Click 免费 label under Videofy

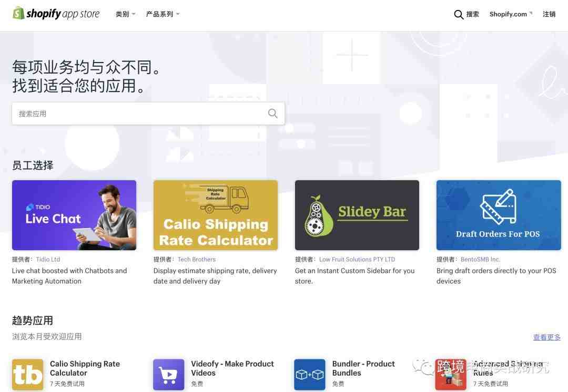click(x=197, y=384)
